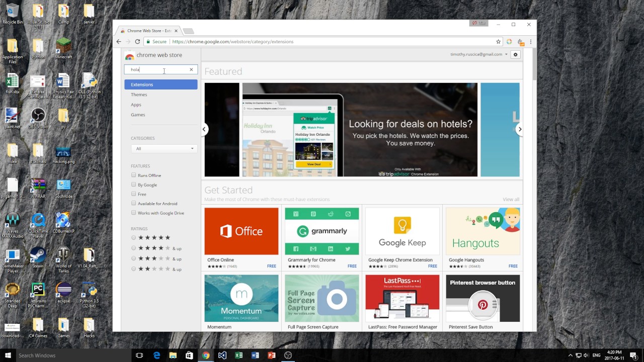Launch Microsoft Edge from the taskbar
Image resolution: width=644 pixels, height=362 pixels.
(x=156, y=355)
